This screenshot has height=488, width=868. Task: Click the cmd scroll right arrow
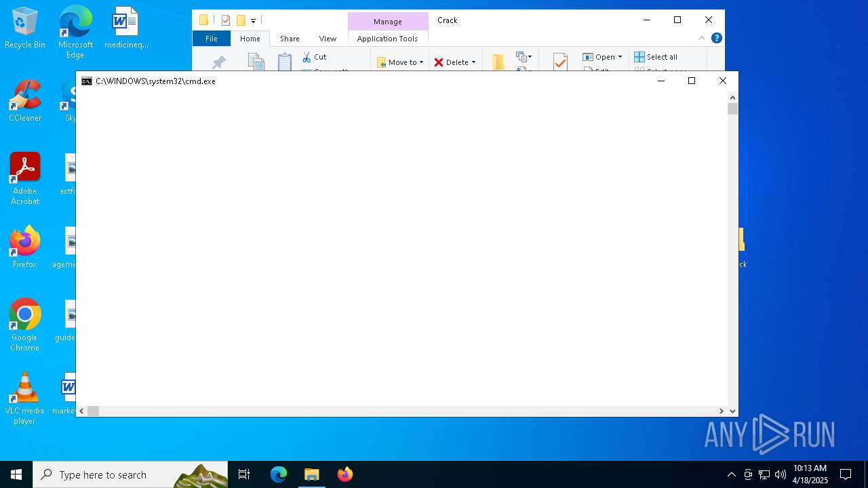(722, 411)
